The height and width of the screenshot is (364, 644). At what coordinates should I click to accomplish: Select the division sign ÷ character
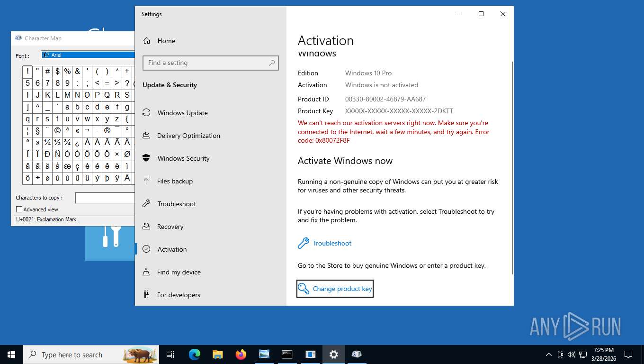[37, 178]
